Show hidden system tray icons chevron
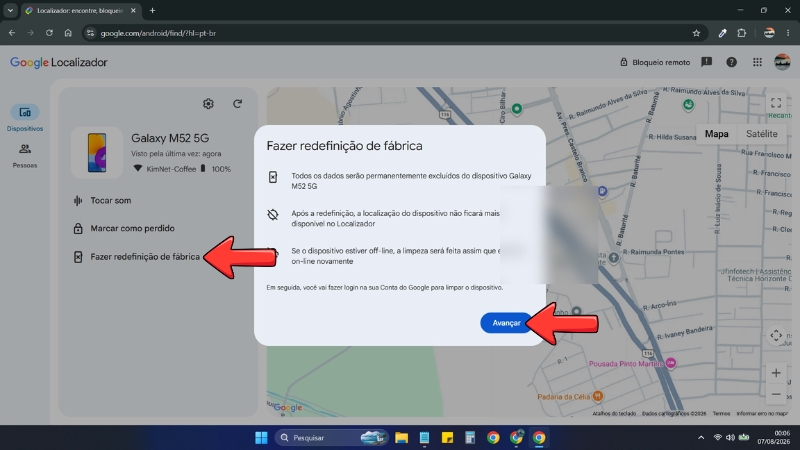The width and height of the screenshot is (800, 450). coord(701,438)
